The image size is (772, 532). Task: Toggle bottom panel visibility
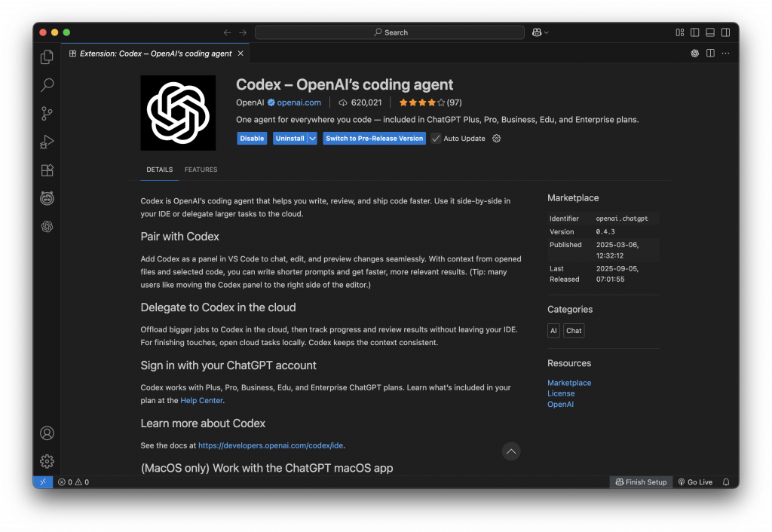tap(710, 32)
